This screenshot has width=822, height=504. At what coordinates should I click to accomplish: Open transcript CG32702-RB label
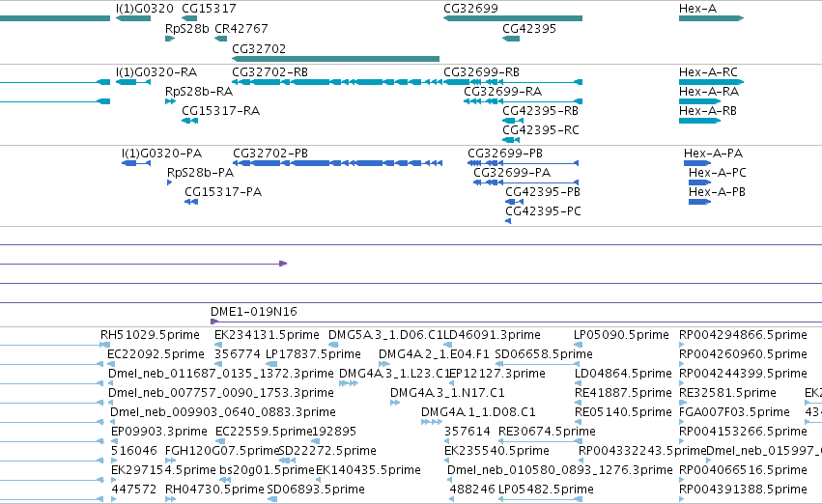click(270, 71)
